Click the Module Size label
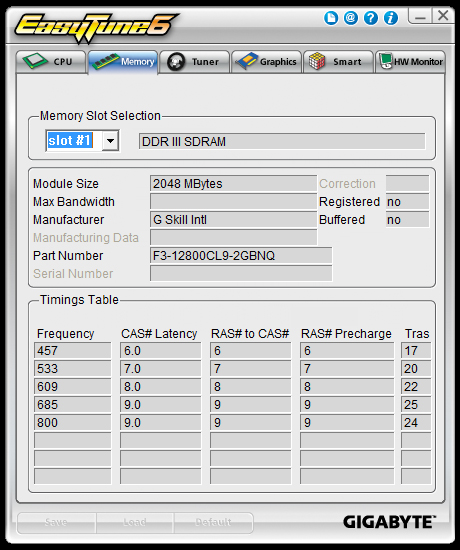 [x=66, y=184]
